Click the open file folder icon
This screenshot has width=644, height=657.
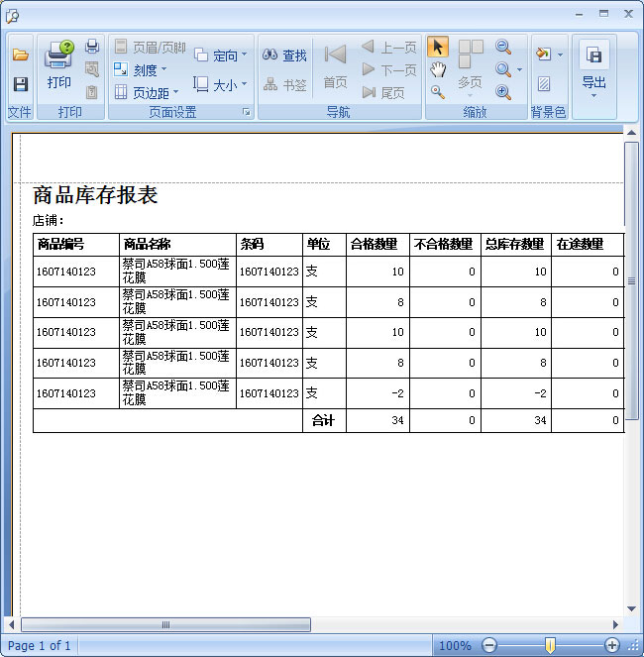pyautogui.click(x=20, y=55)
